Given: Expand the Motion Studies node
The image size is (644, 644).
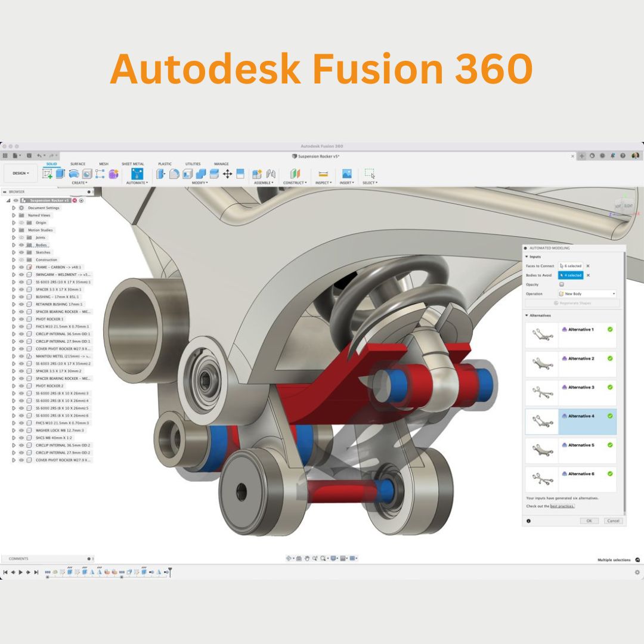Looking at the screenshot, I should (x=14, y=230).
